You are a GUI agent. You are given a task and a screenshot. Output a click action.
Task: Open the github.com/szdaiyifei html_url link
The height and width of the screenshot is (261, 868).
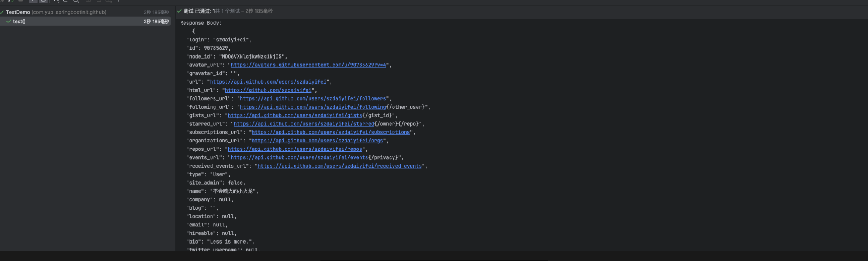click(x=268, y=90)
